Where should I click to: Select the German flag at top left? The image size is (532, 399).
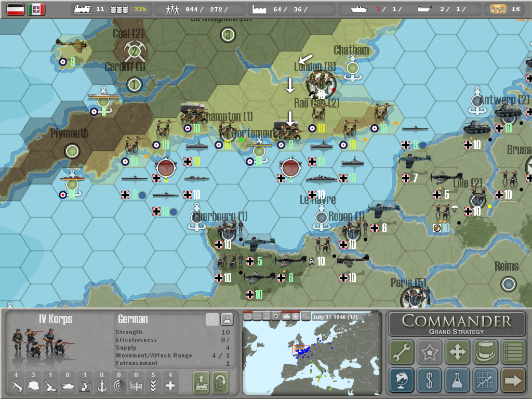[x=16, y=9]
